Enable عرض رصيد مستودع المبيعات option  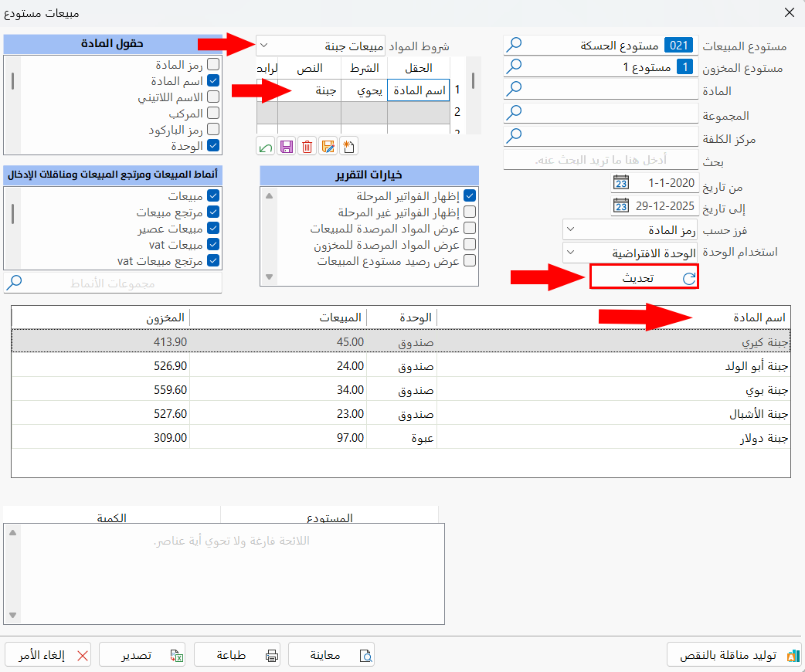tap(470, 260)
